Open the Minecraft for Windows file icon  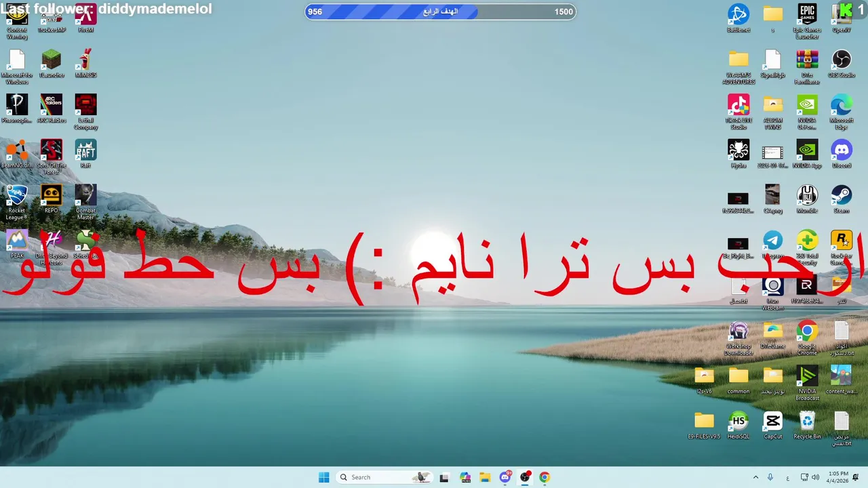(x=16, y=67)
